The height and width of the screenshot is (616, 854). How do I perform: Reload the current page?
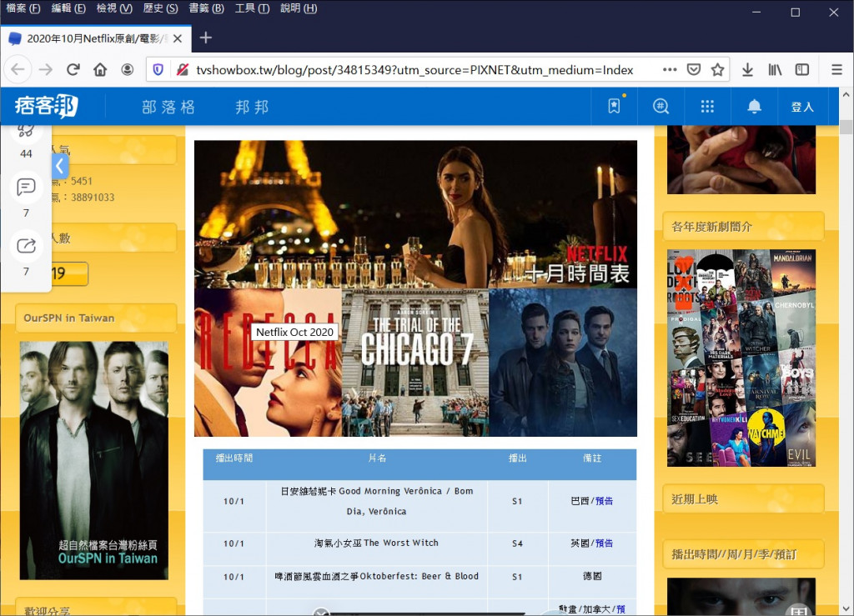pyautogui.click(x=73, y=70)
